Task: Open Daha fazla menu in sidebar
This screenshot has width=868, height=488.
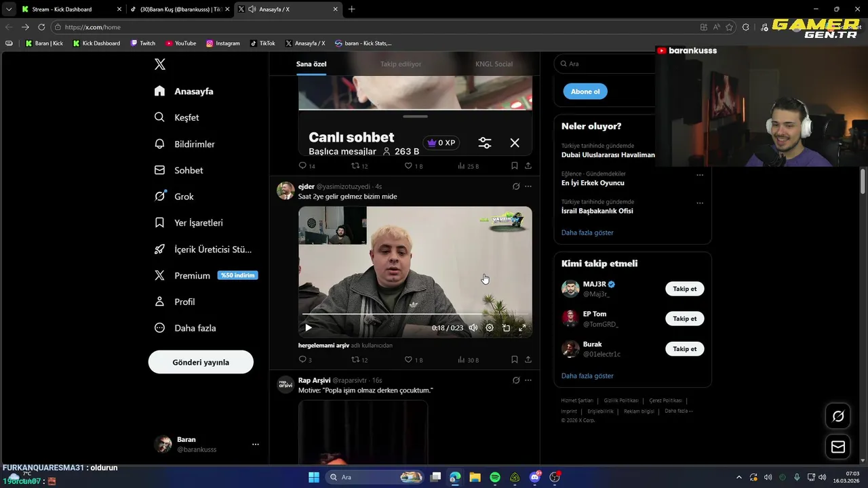Action: click(185, 328)
